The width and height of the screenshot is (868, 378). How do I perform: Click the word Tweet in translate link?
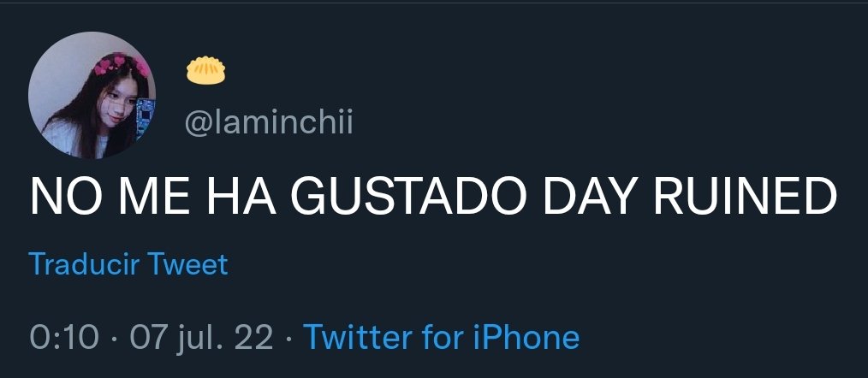pyautogui.click(x=186, y=264)
